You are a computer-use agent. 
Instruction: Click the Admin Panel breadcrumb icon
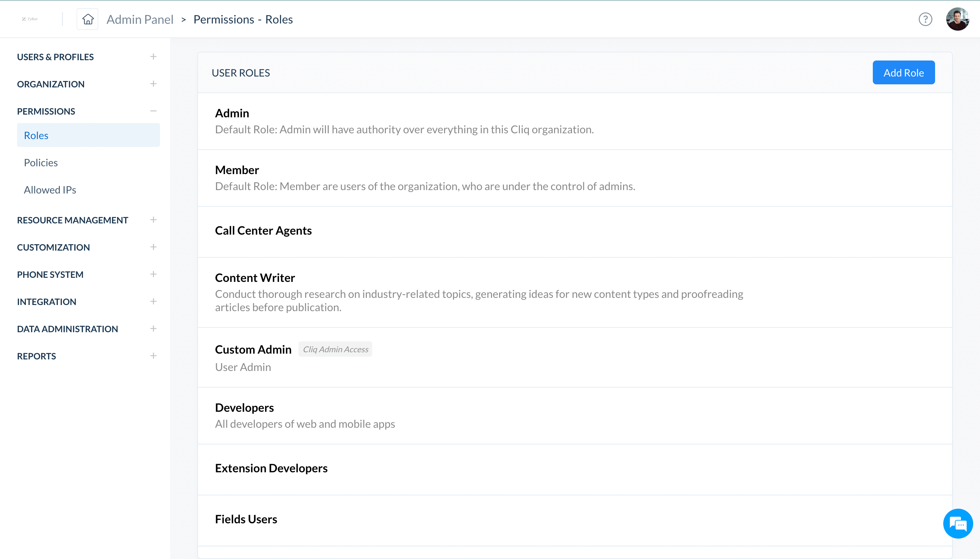[x=87, y=19]
